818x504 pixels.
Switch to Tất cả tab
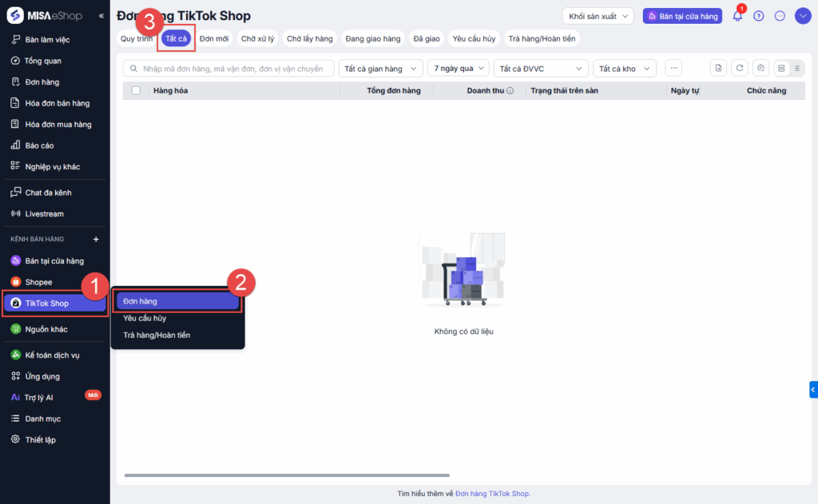[x=176, y=38]
